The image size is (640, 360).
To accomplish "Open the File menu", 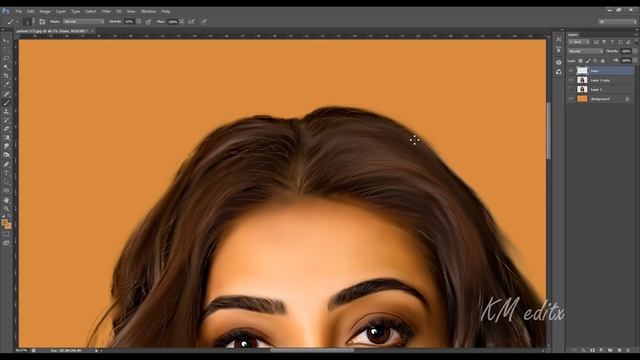I will point(19,11).
